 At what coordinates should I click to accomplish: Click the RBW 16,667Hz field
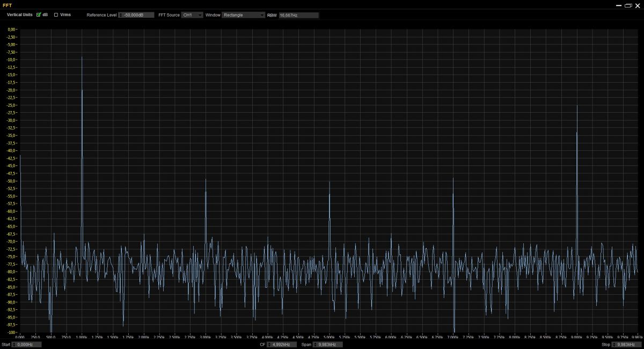pyautogui.click(x=298, y=15)
